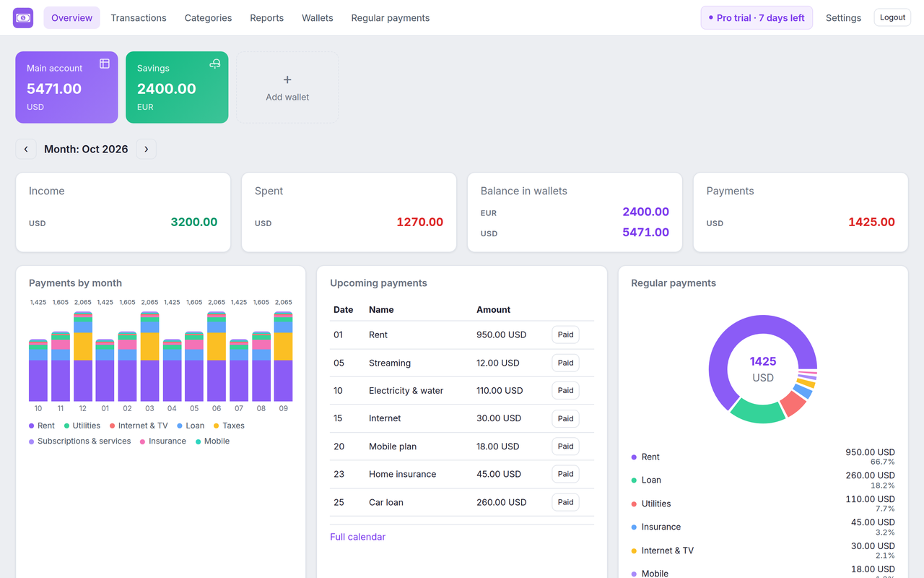
Task: Mark the Mobile plan payment as Paid
Action: click(565, 446)
